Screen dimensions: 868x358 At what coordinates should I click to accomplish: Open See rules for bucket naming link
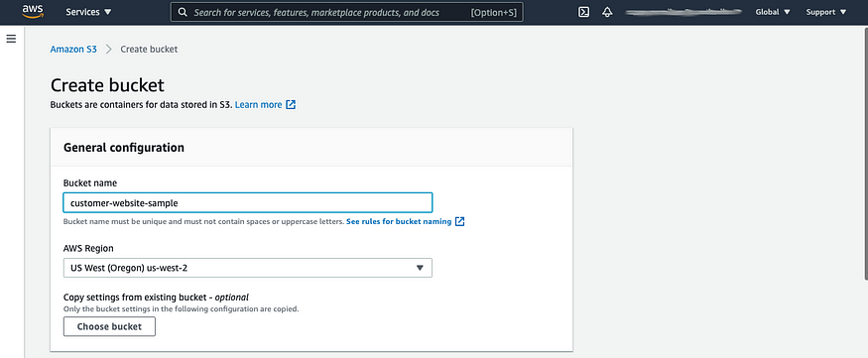tap(399, 221)
